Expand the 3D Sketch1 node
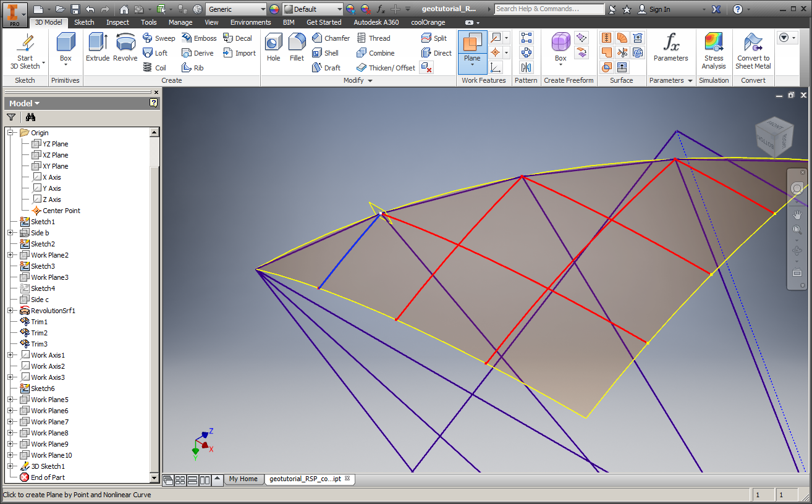Screen dimensions: 812x504 [11, 466]
